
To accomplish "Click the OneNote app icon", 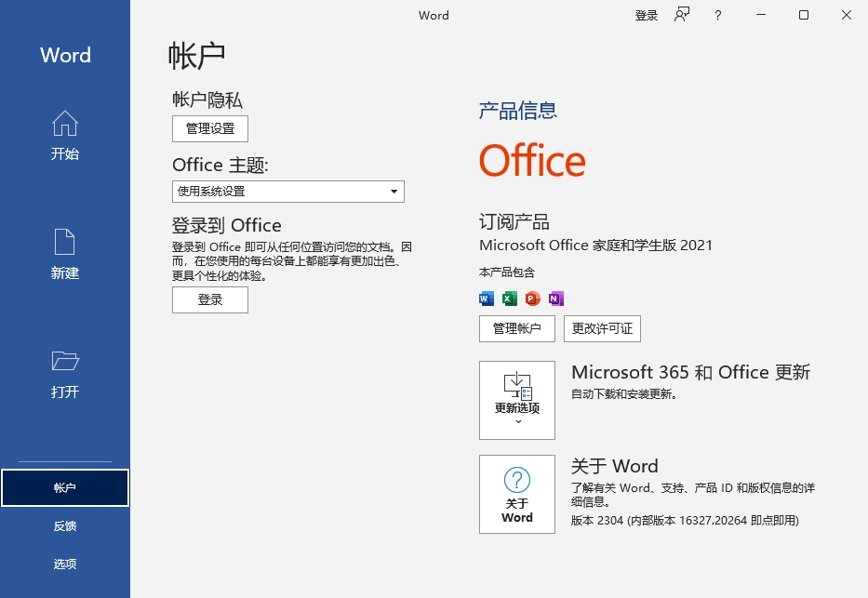I will (x=555, y=299).
